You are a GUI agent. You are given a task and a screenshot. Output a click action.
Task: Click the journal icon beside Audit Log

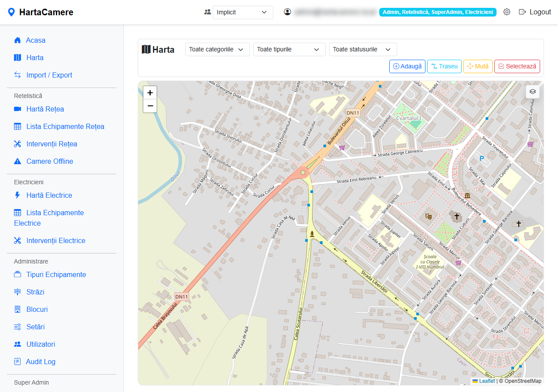coord(17,362)
